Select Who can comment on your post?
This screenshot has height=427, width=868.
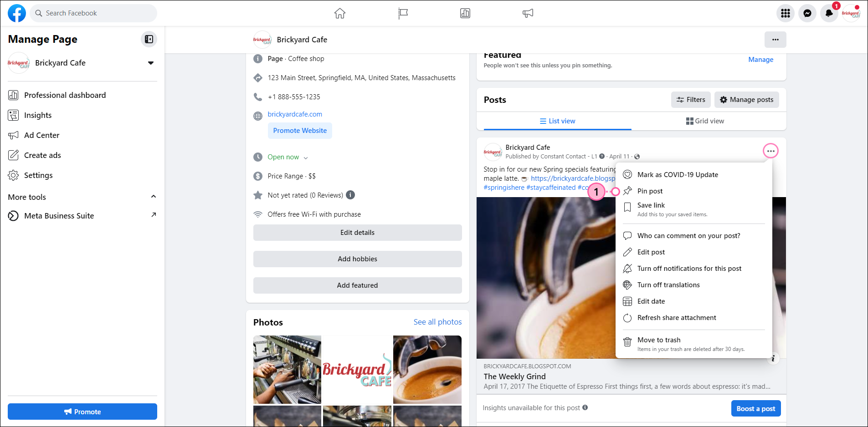pos(693,236)
